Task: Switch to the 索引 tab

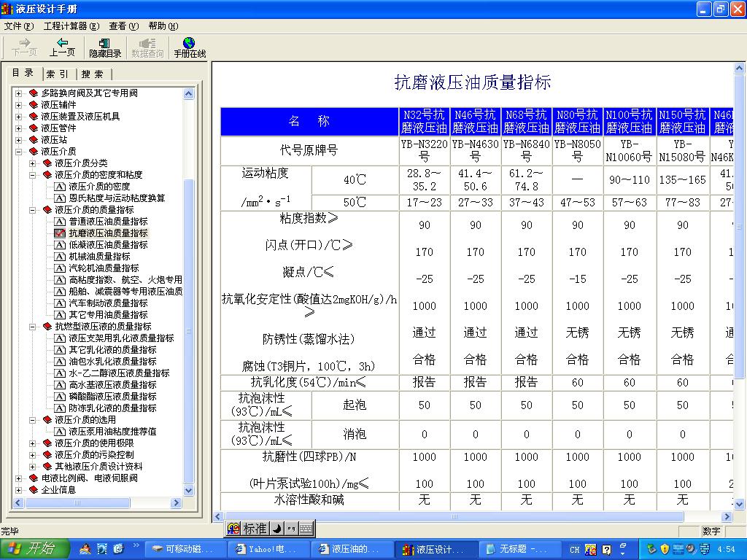Action: tap(58, 74)
